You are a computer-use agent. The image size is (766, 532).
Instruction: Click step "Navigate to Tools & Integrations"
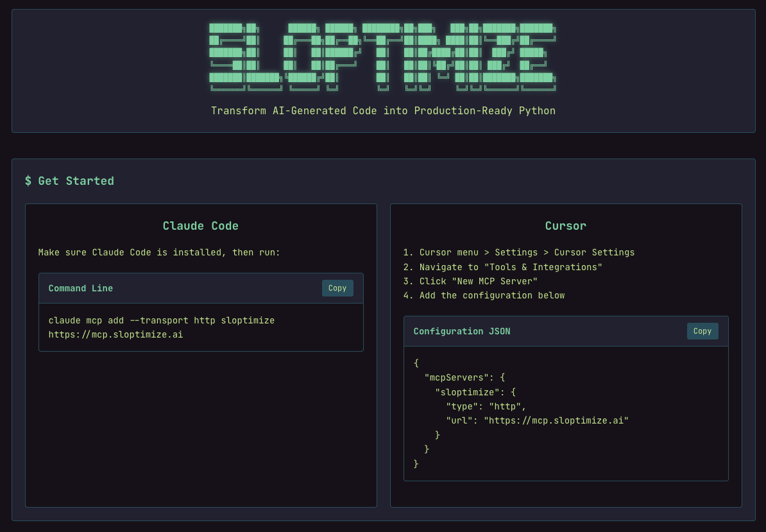503,267
